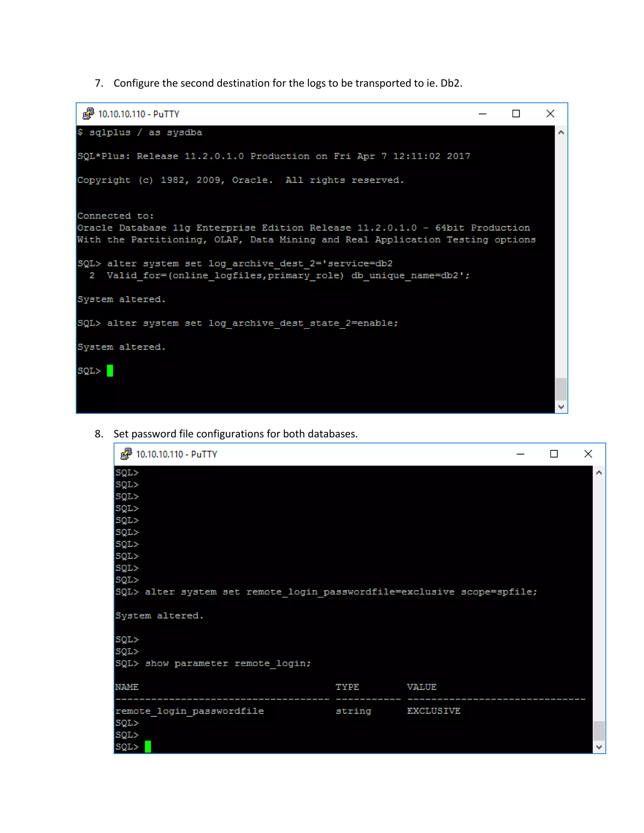Click the VALUE column header
Screen dimensions: 644x833
coord(422,687)
